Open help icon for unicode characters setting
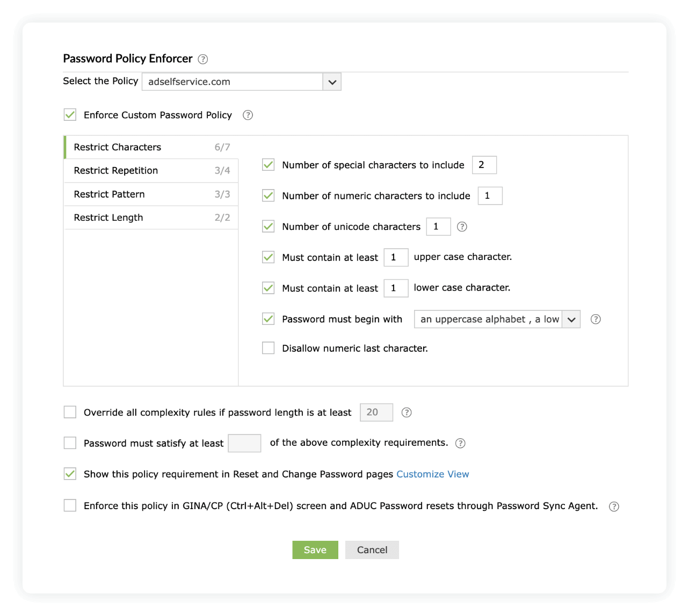The width and height of the screenshot is (689, 616). [x=462, y=227]
